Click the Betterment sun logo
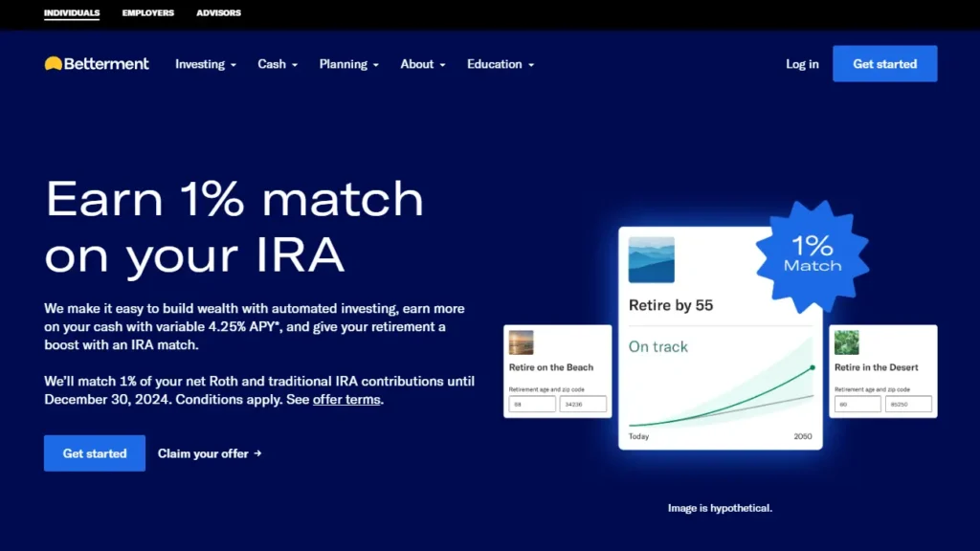Viewport: 980px width, 551px height. (x=54, y=64)
